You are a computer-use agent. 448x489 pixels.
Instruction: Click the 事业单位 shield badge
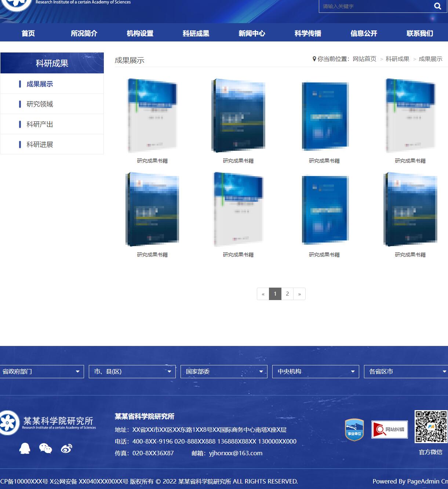click(354, 430)
